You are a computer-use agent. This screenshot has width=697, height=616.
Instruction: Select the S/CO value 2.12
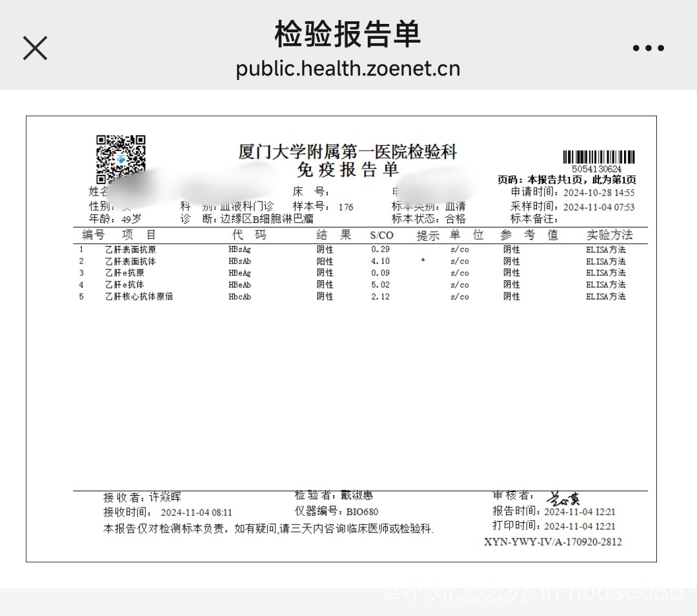coord(381,296)
